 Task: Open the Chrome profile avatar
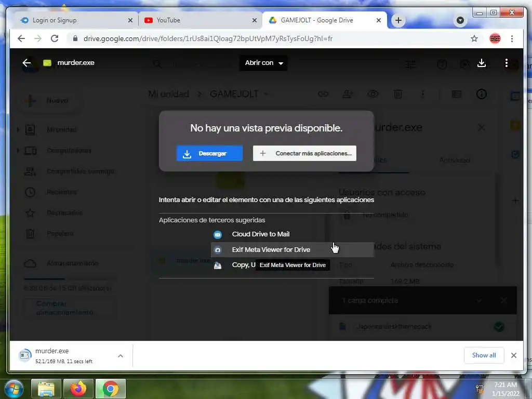495,38
